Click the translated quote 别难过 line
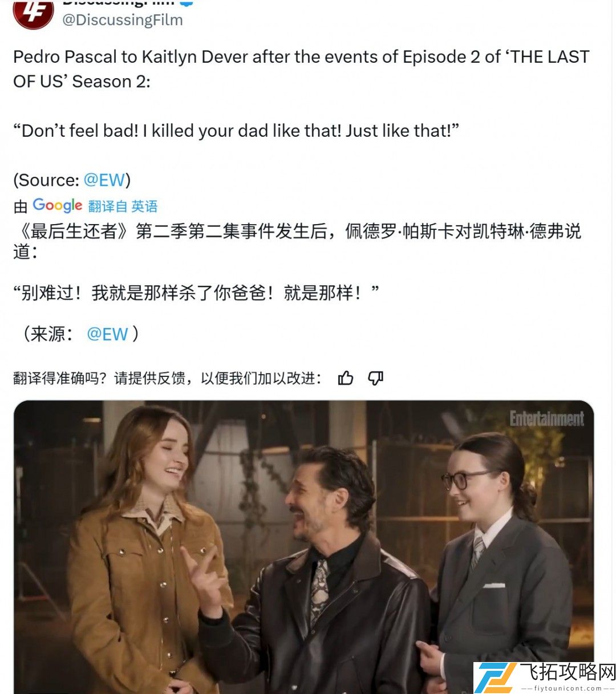The width and height of the screenshot is (616, 694). [x=196, y=293]
